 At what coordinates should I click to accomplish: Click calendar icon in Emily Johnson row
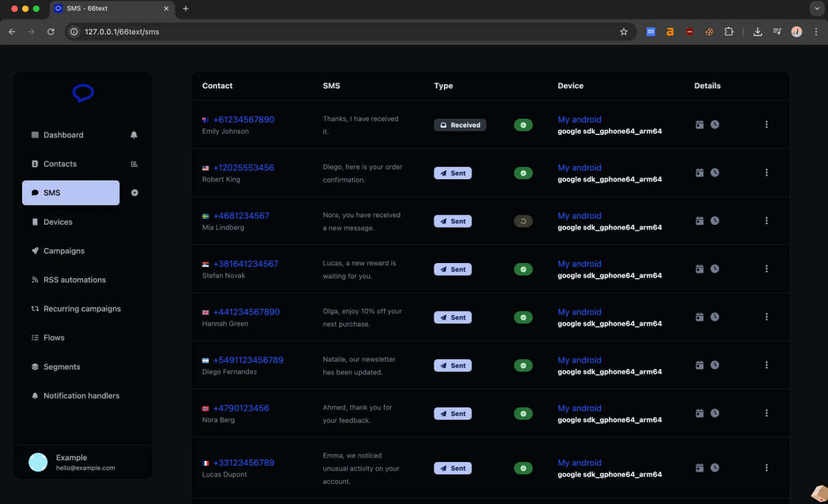(699, 125)
